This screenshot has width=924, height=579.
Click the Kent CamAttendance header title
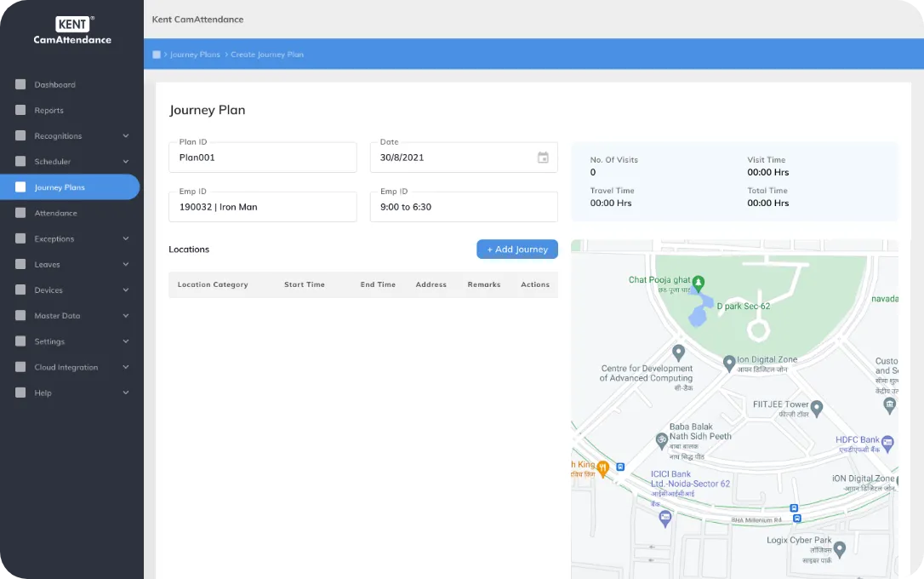point(198,20)
